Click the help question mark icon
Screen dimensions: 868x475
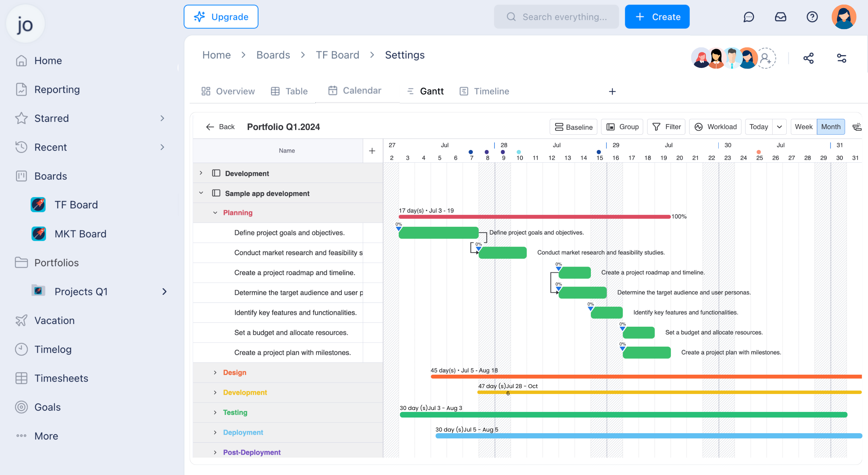pyautogui.click(x=812, y=17)
